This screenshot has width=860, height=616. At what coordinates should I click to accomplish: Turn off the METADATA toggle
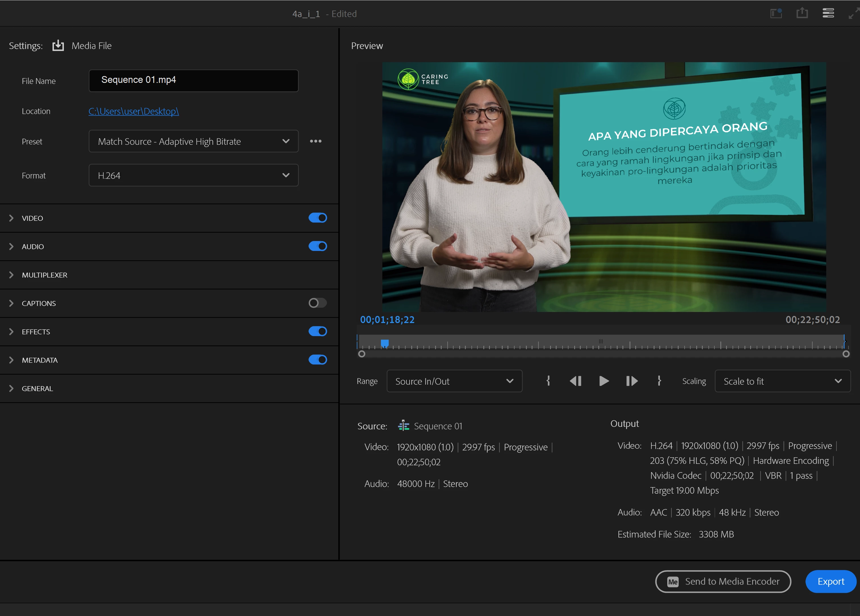coord(318,360)
